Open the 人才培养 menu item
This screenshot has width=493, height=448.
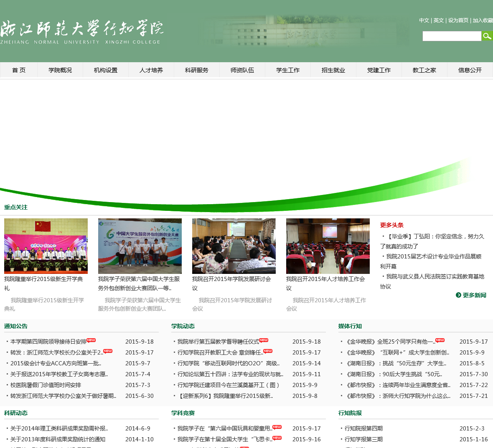click(151, 70)
